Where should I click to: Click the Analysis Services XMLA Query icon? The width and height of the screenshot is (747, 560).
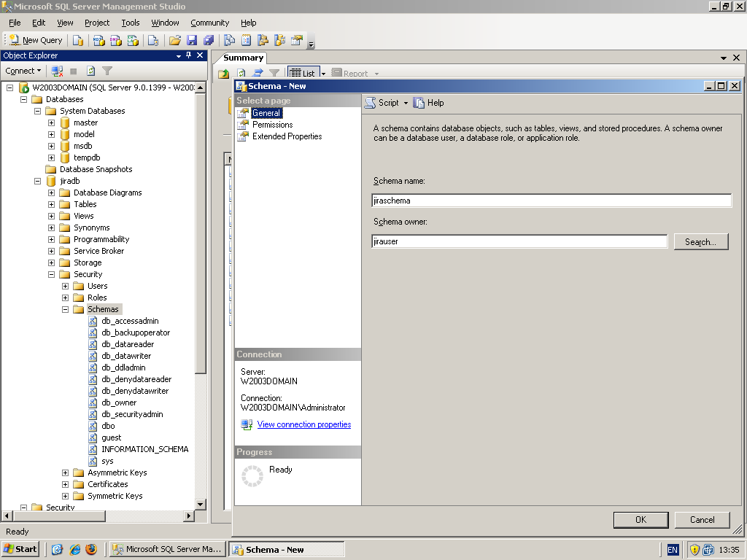pyautogui.click(x=133, y=41)
